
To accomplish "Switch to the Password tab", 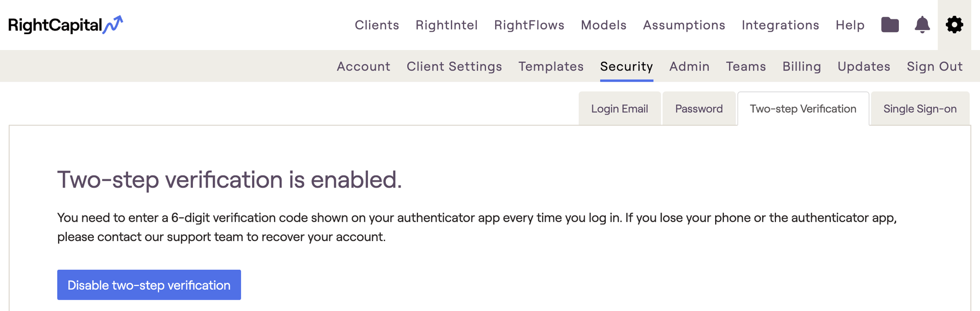I will tap(699, 109).
